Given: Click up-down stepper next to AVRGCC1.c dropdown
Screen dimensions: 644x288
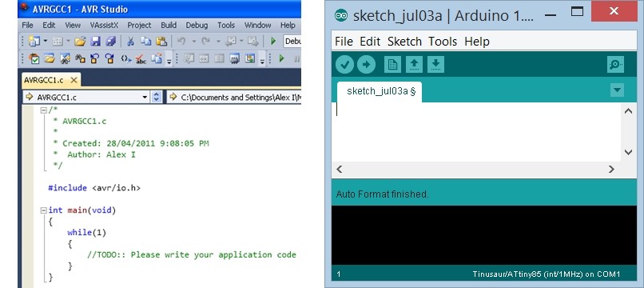Looking at the screenshot, I should (156, 97).
